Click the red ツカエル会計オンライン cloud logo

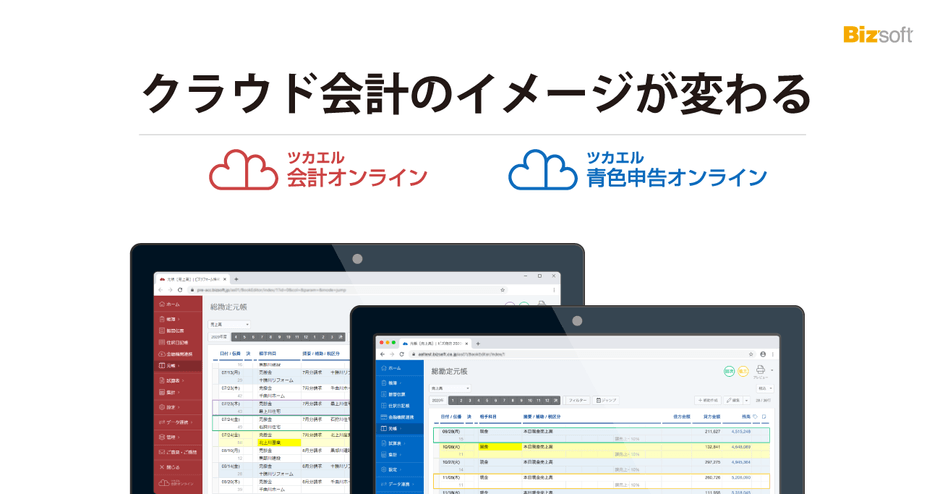[318, 170]
